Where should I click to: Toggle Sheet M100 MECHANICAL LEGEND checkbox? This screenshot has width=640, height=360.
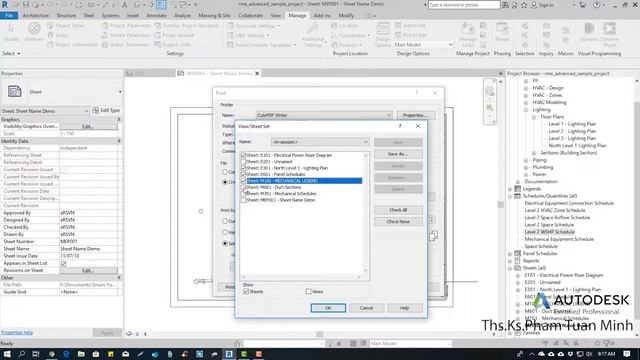click(x=244, y=181)
